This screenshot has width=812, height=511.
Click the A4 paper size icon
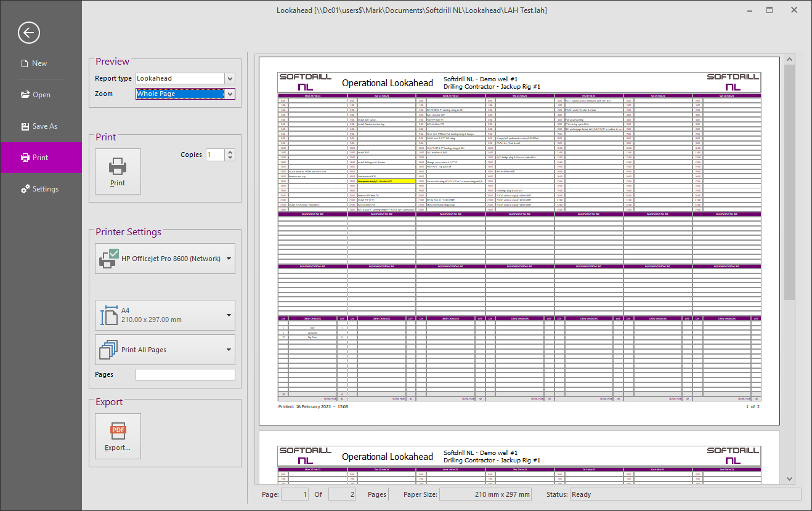[x=108, y=315]
